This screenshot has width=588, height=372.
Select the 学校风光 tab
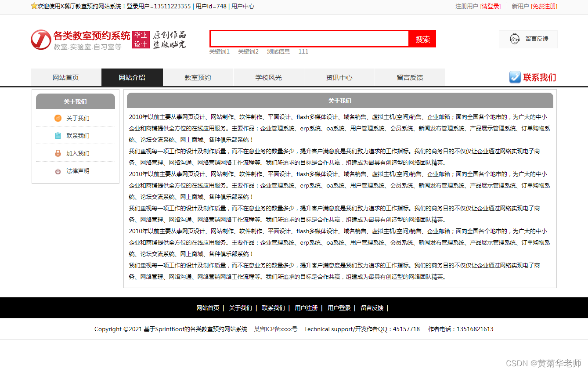[269, 77]
